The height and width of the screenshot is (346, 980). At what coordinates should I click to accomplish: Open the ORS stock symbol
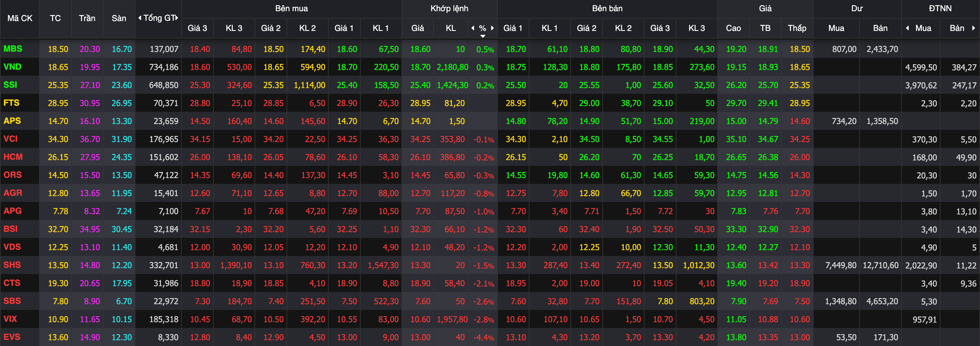pyautogui.click(x=13, y=175)
